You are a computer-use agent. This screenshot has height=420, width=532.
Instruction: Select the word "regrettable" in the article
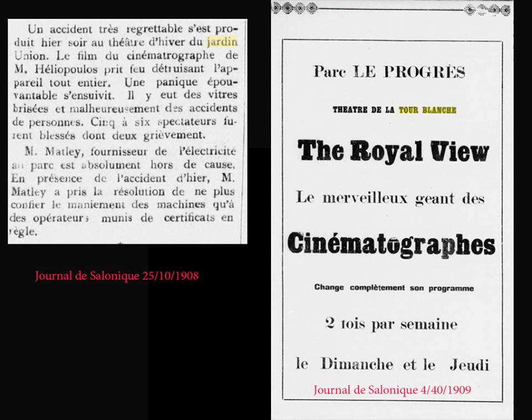click(155, 29)
